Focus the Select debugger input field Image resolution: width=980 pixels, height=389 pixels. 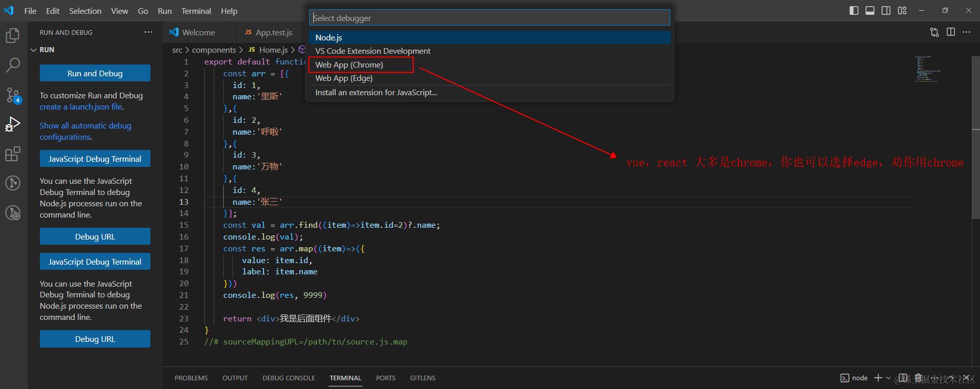(x=490, y=18)
